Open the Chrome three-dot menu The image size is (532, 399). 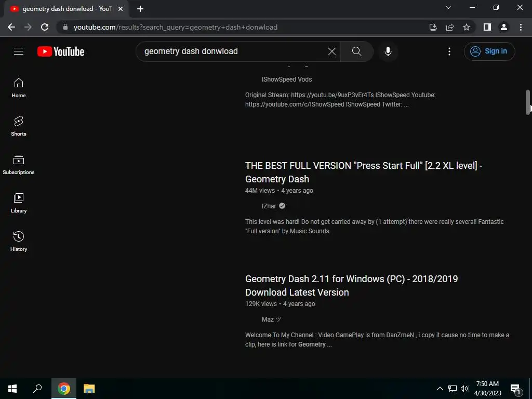coord(521,27)
